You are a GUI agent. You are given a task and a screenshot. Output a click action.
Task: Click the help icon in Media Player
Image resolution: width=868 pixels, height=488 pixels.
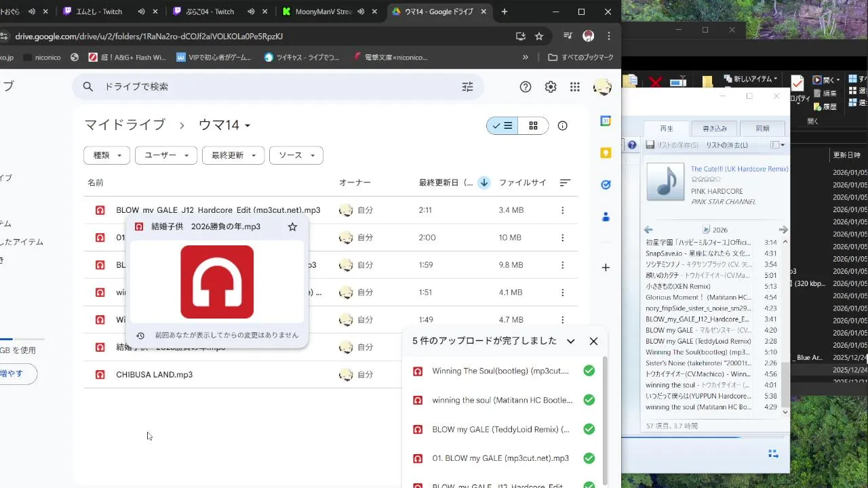click(x=632, y=145)
